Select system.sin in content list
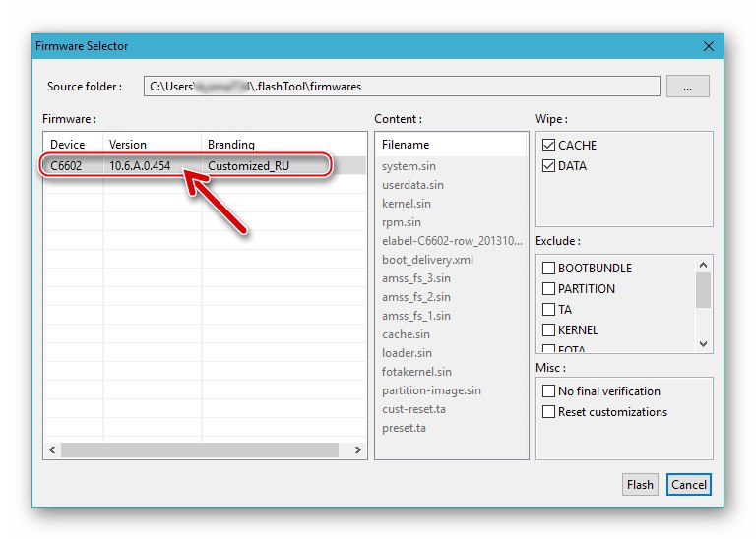The height and width of the screenshot is (539, 756). (x=409, y=166)
